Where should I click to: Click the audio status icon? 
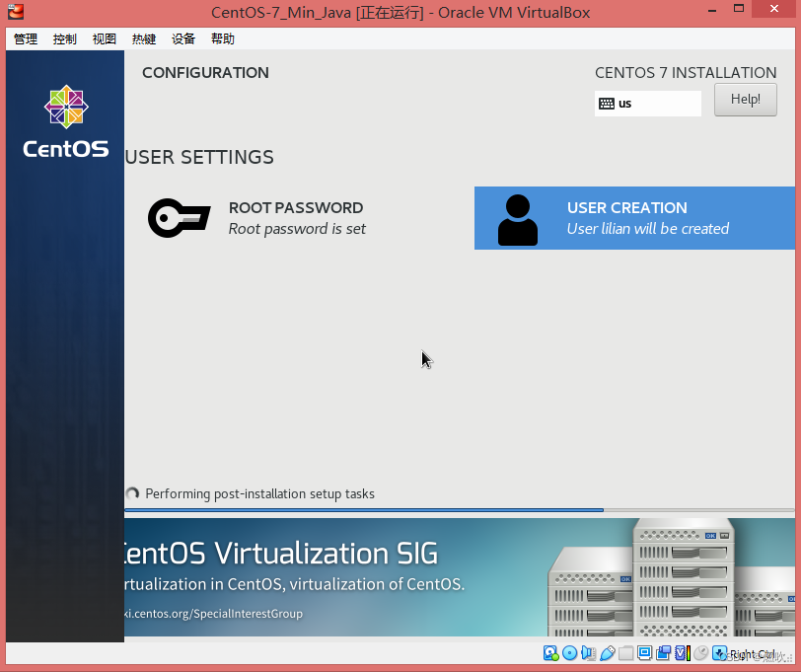click(x=588, y=653)
